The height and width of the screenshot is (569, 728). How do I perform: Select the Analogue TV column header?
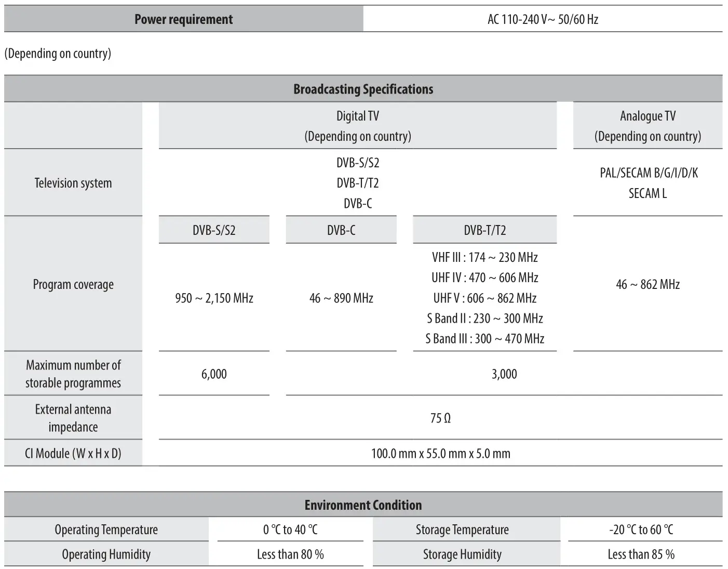(x=648, y=116)
